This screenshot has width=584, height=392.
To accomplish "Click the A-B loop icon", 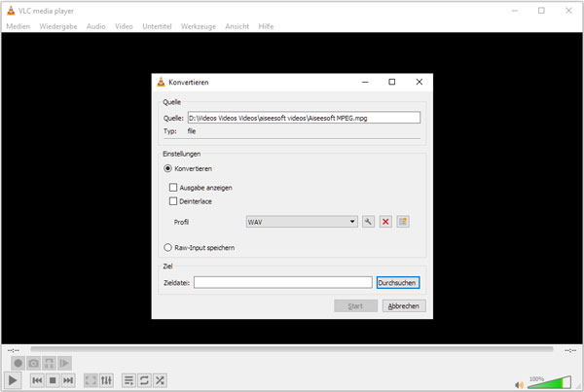I will point(49,363).
